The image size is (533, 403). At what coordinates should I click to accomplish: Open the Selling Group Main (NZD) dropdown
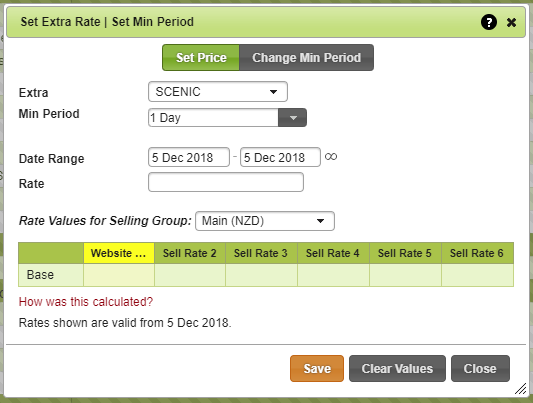(265, 221)
